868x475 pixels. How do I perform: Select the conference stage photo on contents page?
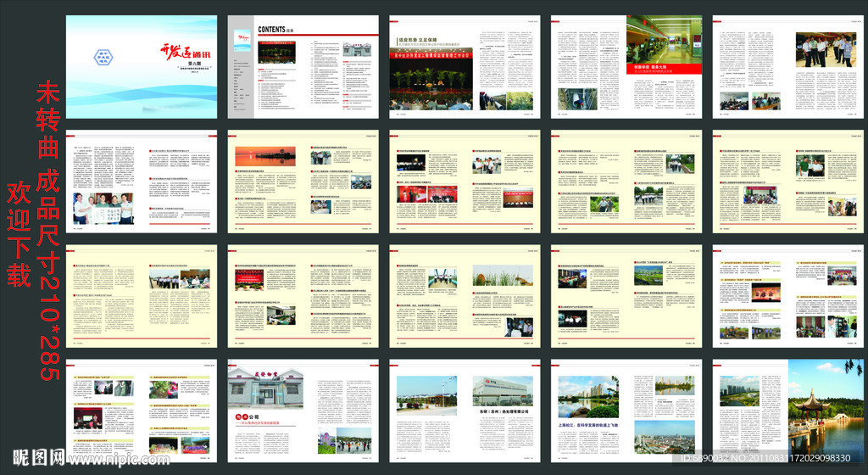point(277,53)
